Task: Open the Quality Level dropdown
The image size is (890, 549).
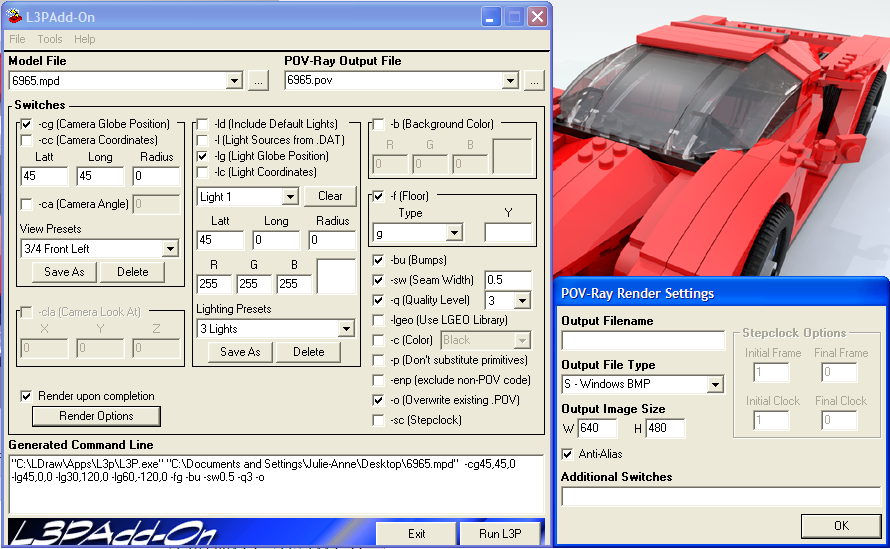Action: point(523,300)
